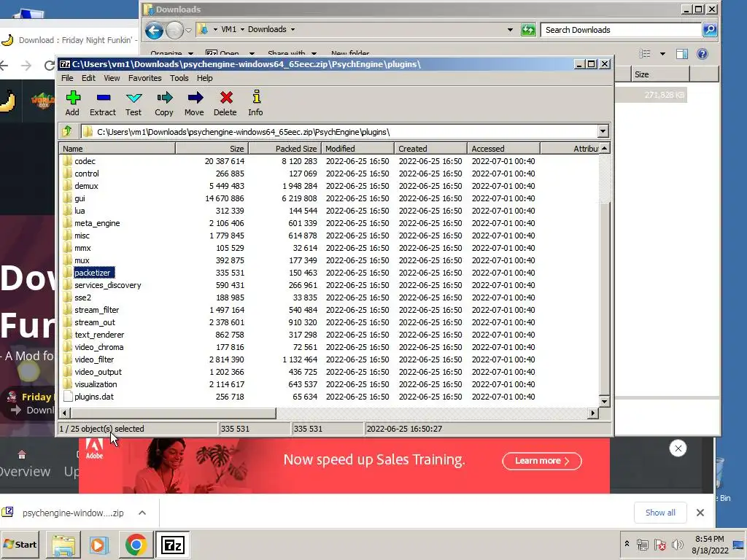
Task: Select the plugins.dat file icon
Action: tap(68, 396)
